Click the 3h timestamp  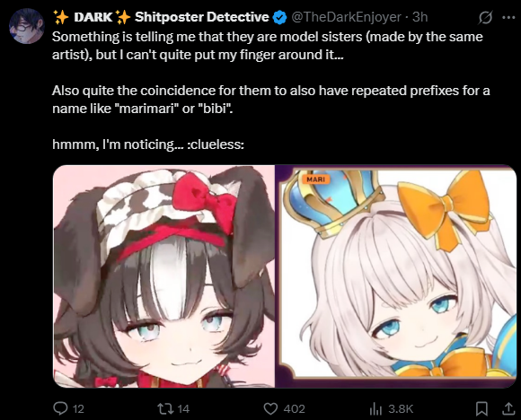click(x=420, y=17)
